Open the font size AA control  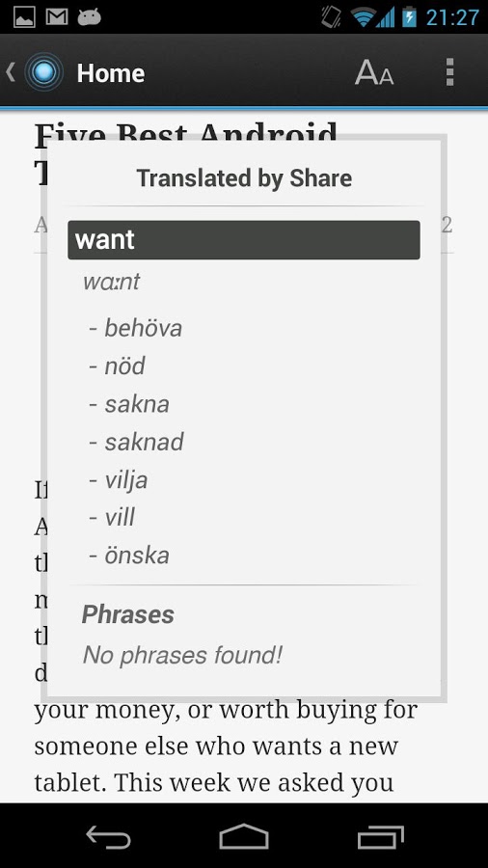374,72
